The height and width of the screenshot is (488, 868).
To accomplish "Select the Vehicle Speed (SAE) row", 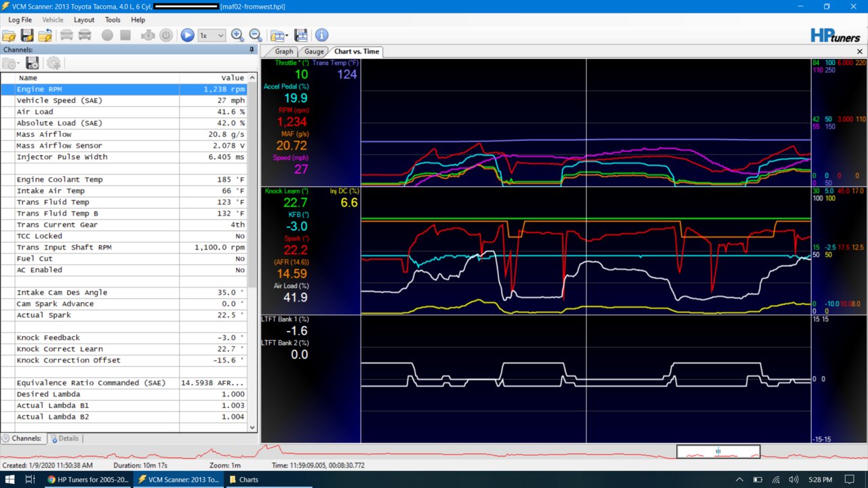I will [x=124, y=100].
